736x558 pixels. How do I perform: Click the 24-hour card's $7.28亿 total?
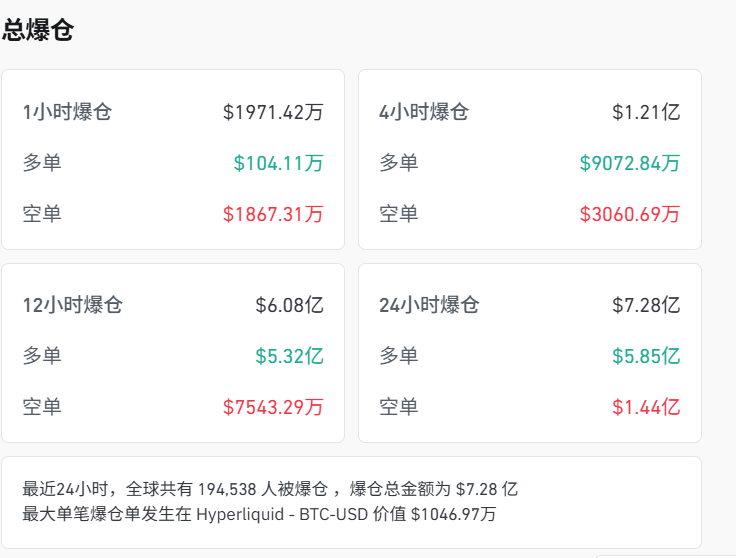tap(646, 305)
